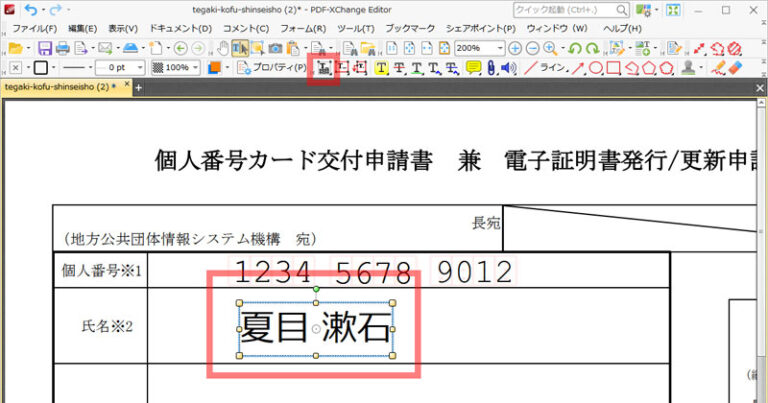
Task: Click the プロパティ(P) properties button
Action: click(274, 68)
